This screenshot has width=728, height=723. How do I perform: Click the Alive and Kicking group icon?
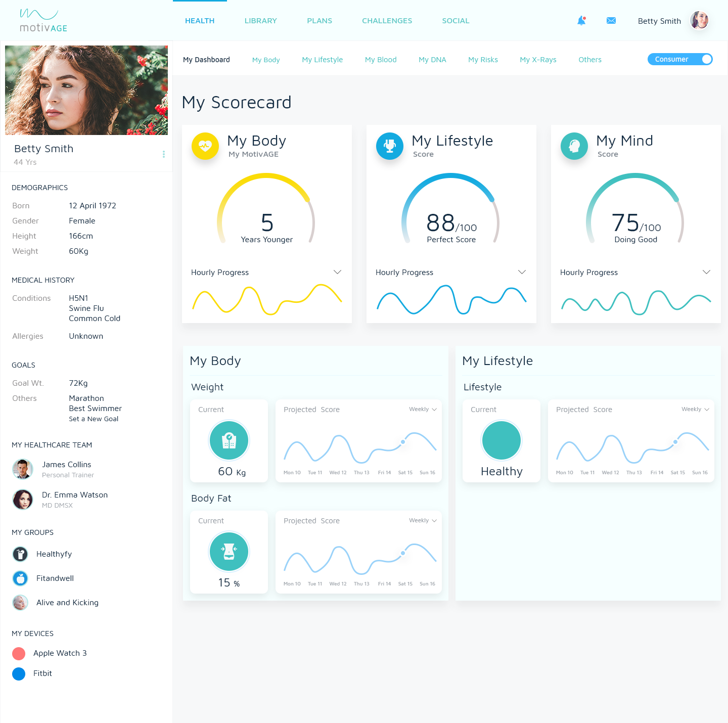pos(20,603)
